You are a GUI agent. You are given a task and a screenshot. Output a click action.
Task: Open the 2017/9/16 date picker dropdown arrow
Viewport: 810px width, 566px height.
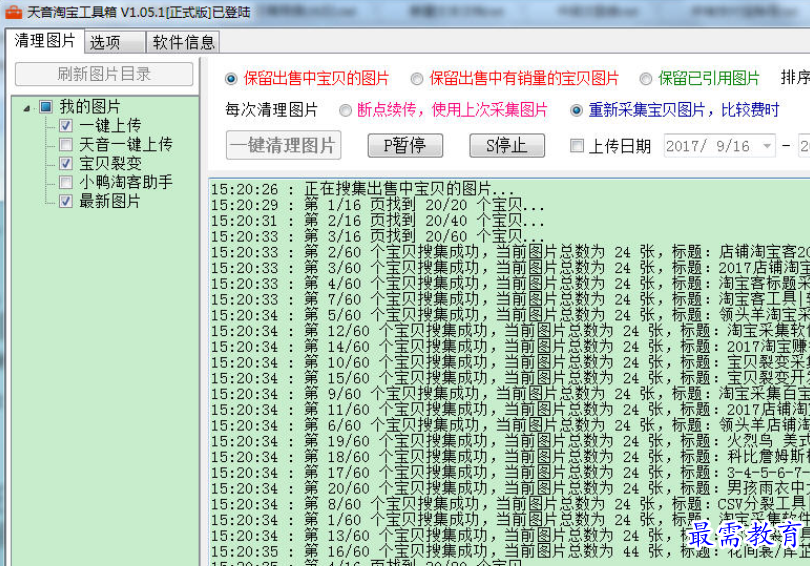(x=768, y=146)
